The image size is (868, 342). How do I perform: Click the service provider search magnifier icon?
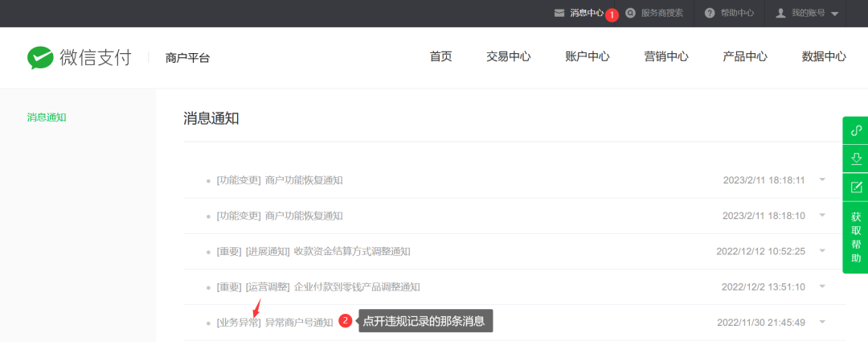630,13
